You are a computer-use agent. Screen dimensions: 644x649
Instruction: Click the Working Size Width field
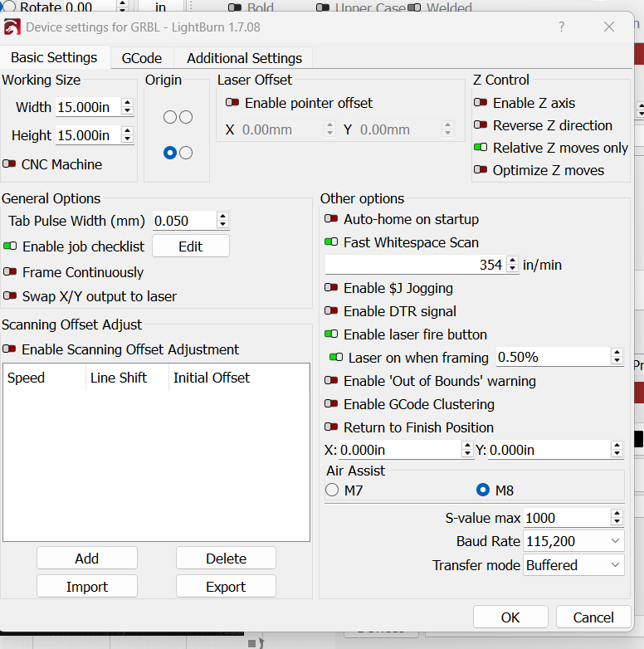[x=87, y=107]
